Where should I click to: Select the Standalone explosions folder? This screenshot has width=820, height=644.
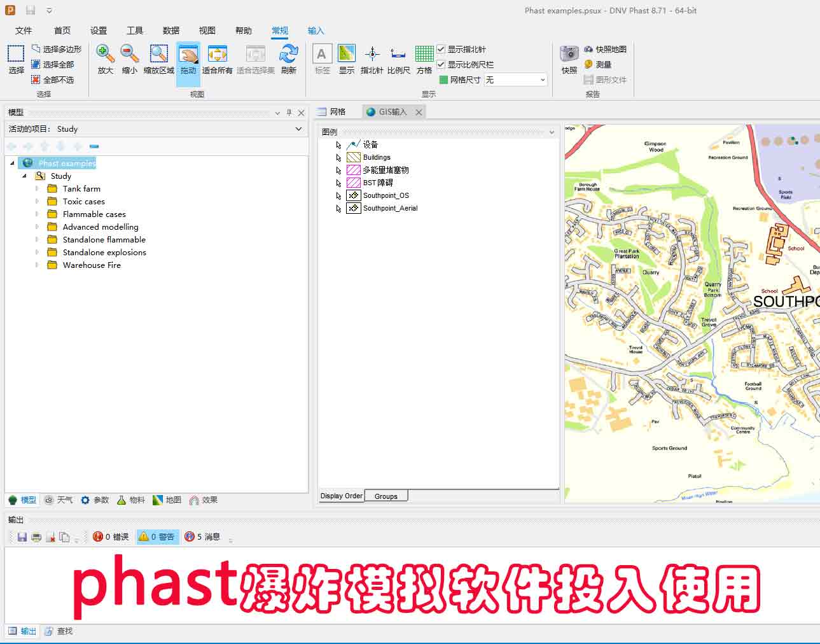(104, 253)
